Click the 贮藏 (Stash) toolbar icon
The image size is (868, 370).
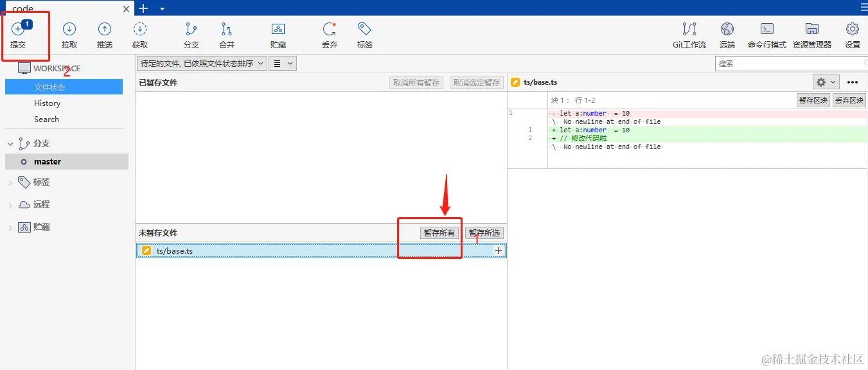[x=278, y=30]
